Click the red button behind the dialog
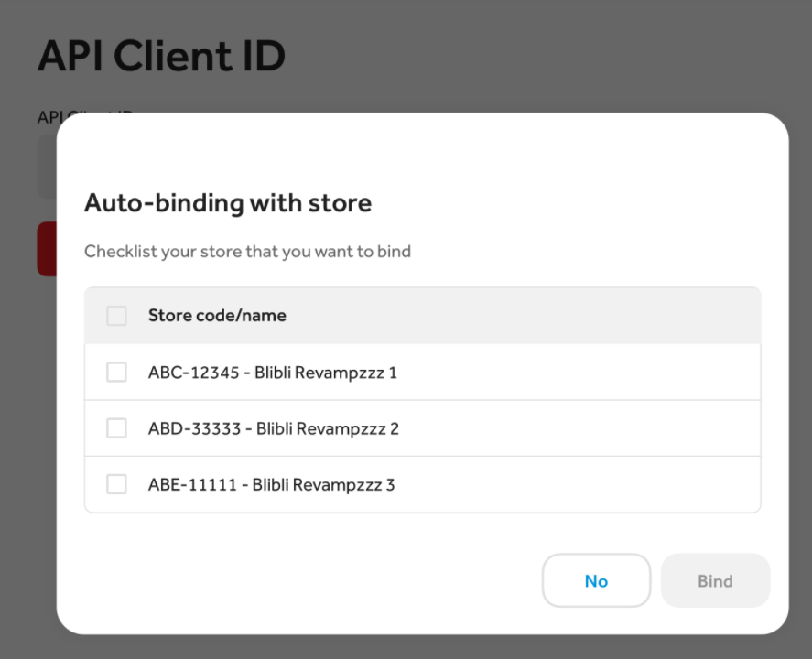812x659 pixels. tap(46, 248)
